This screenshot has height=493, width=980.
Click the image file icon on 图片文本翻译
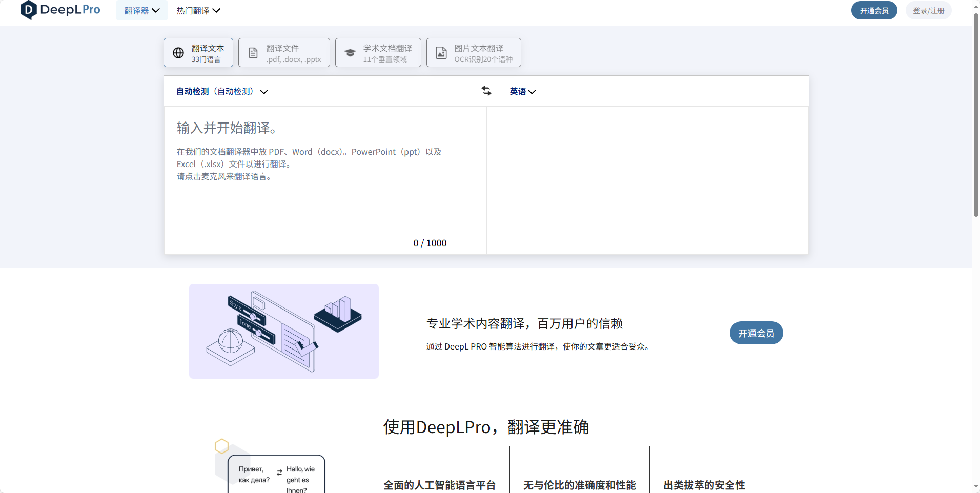441,53
